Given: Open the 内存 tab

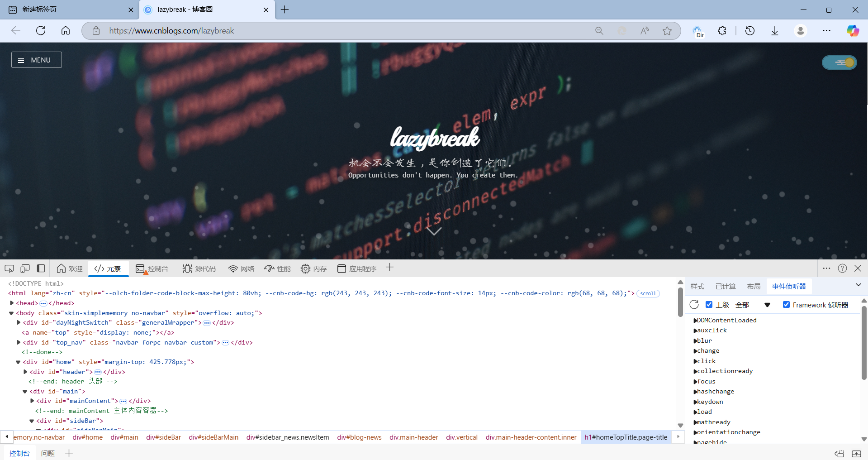Looking at the screenshot, I should tap(314, 268).
